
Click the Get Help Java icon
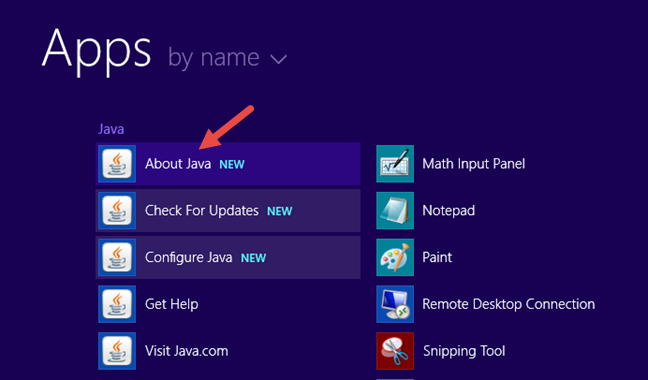point(117,304)
